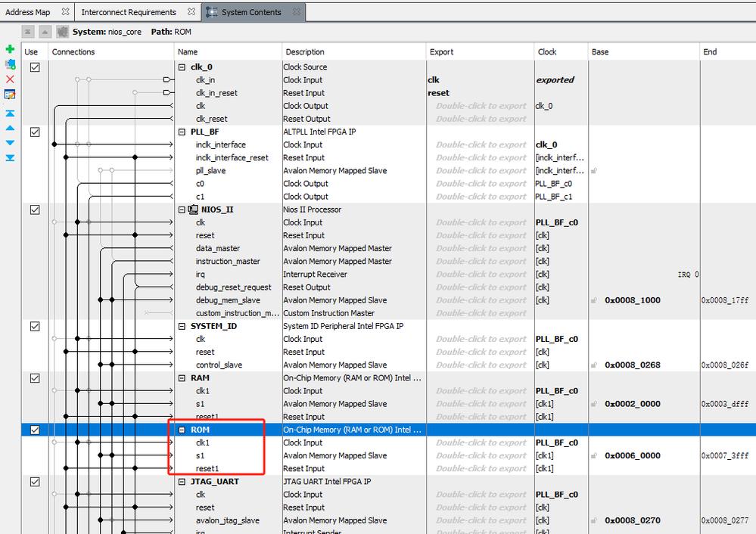Select the exported reset name in clk_in_reset row
Viewport: 756px width, 534px height.
[438, 93]
